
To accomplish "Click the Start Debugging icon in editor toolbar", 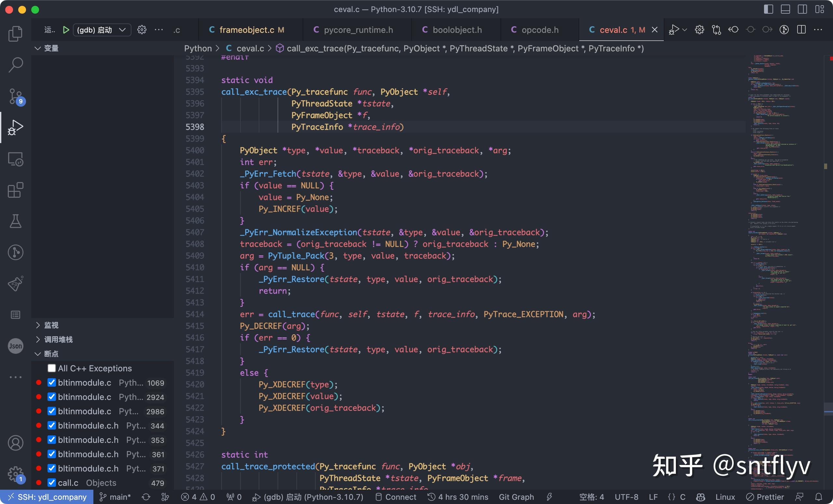I will [x=674, y=30].
